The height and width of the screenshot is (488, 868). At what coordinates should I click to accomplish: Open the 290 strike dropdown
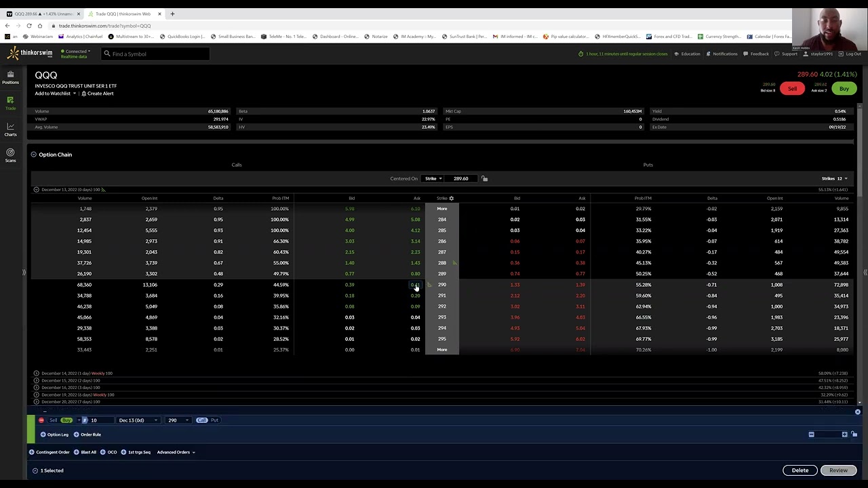[x=177, y=420]
